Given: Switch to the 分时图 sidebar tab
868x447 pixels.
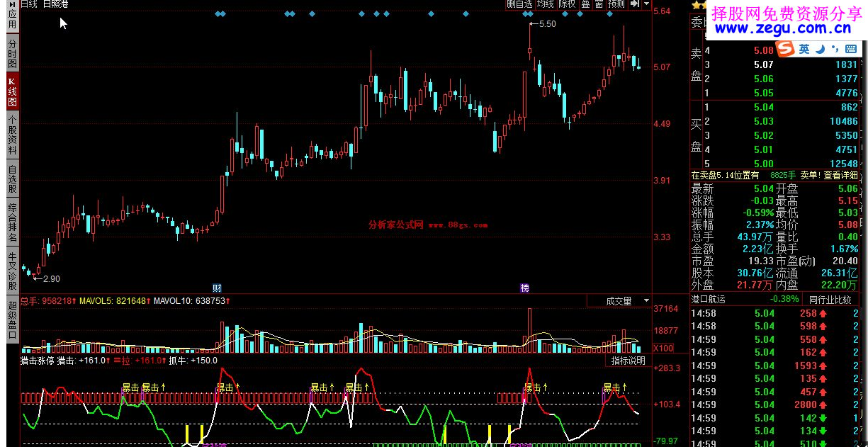Looking at the screenshot, I should (x=12, y=53).
